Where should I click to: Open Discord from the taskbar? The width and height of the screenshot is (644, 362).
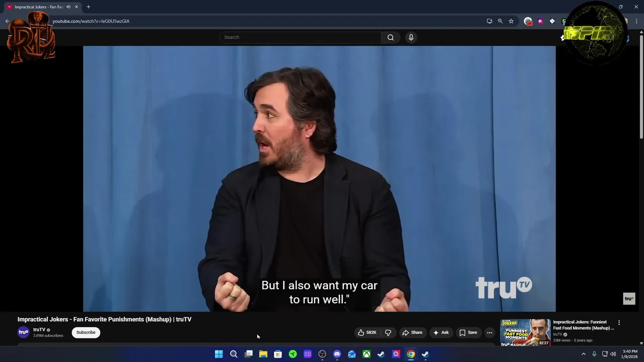click(337, 354)
